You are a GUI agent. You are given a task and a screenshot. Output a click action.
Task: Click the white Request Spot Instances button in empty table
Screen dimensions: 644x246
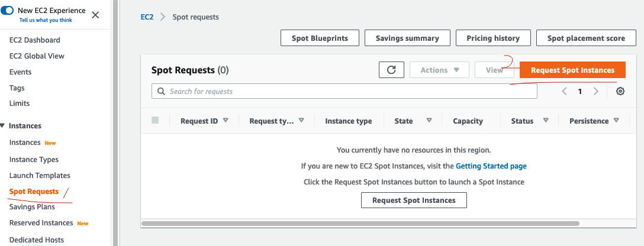click(414, 200)
